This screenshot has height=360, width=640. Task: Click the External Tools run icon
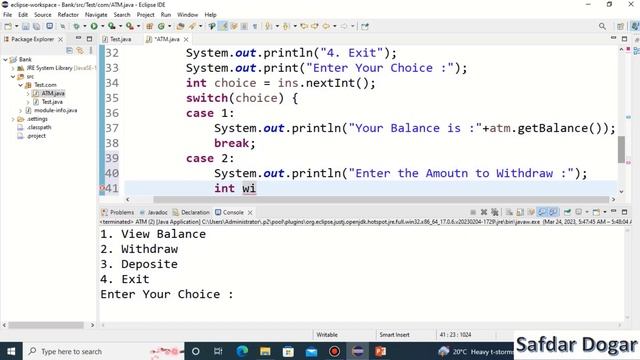click(129, 26)
